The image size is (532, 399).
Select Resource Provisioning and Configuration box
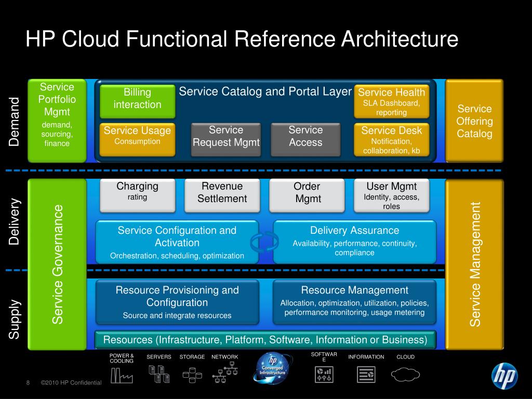pyautogui.click(x=177, y=302)
